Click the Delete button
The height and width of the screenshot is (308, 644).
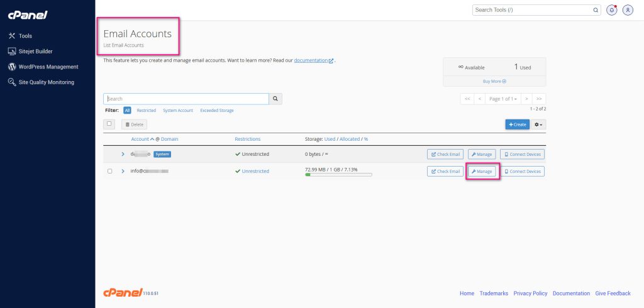(x=134, y=124)
